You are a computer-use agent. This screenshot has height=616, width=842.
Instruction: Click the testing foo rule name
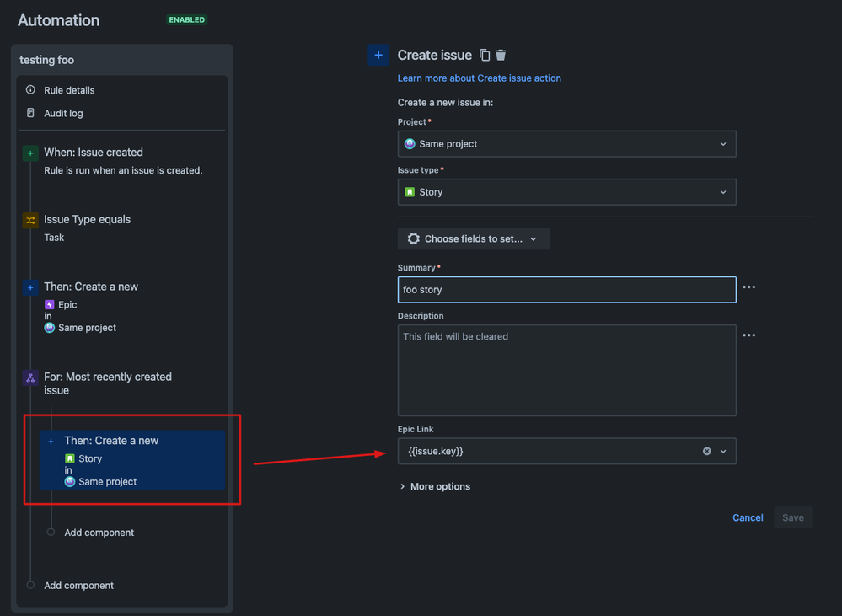[x=46, y=60]
